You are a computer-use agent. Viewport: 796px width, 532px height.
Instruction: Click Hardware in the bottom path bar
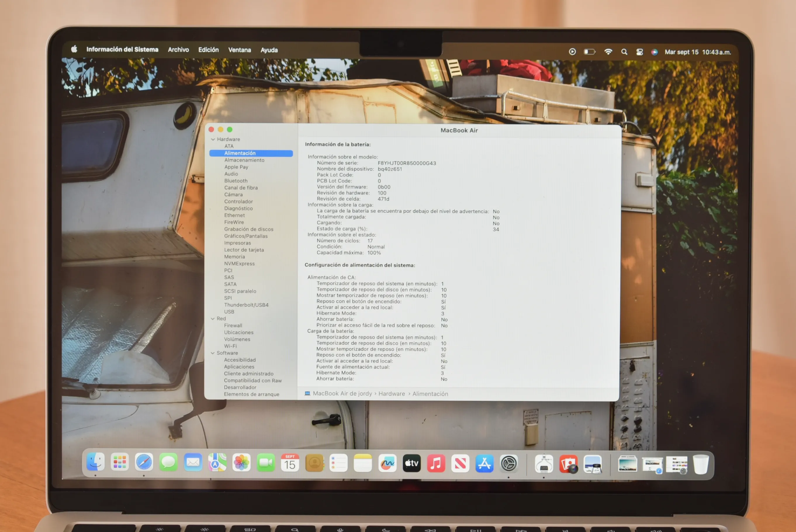point(392,394)
